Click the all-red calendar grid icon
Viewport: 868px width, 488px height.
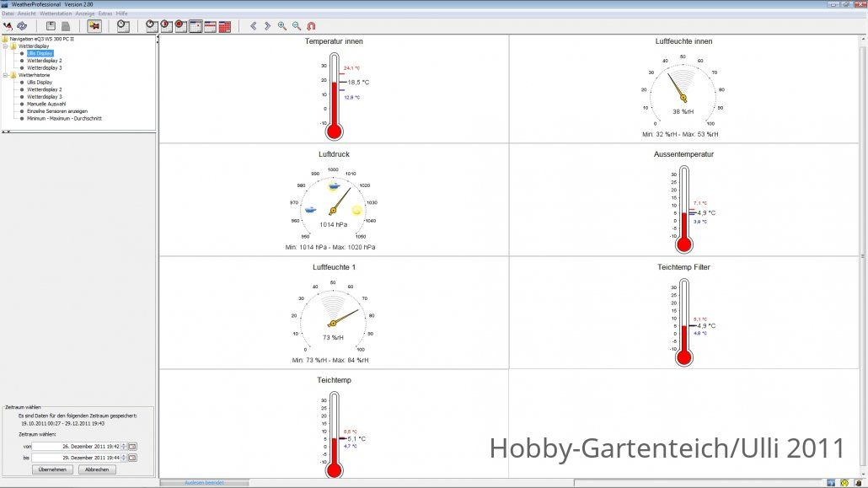225,26
